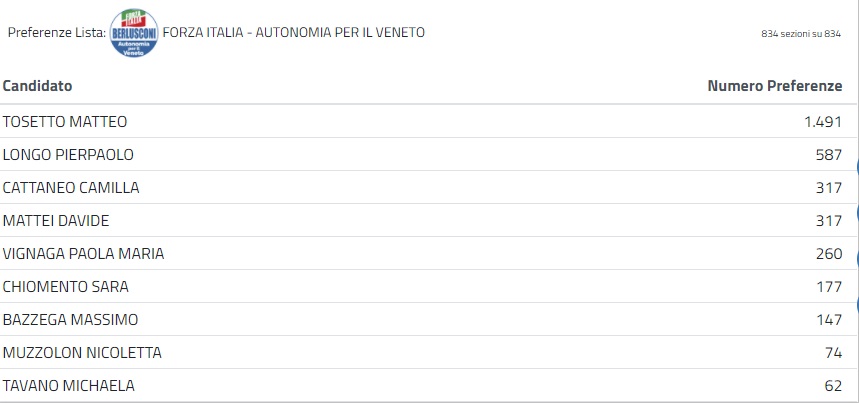Select candidate CHIOMENTO SARA
This screenshot has width=859, height=403.
[66, 287]
